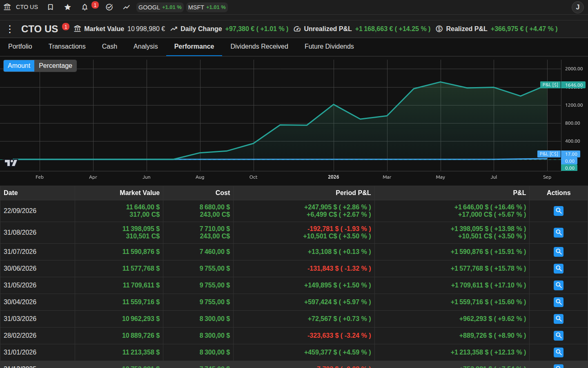Open the Future Dividends tab
This screenshot has width=588, height=368.
(329, 47)
